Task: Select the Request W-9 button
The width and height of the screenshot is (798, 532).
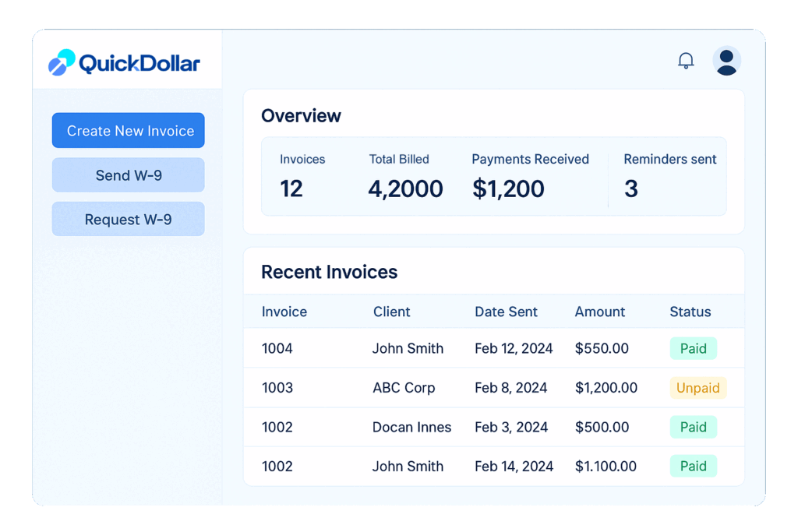Action: (x=129, y=220)
